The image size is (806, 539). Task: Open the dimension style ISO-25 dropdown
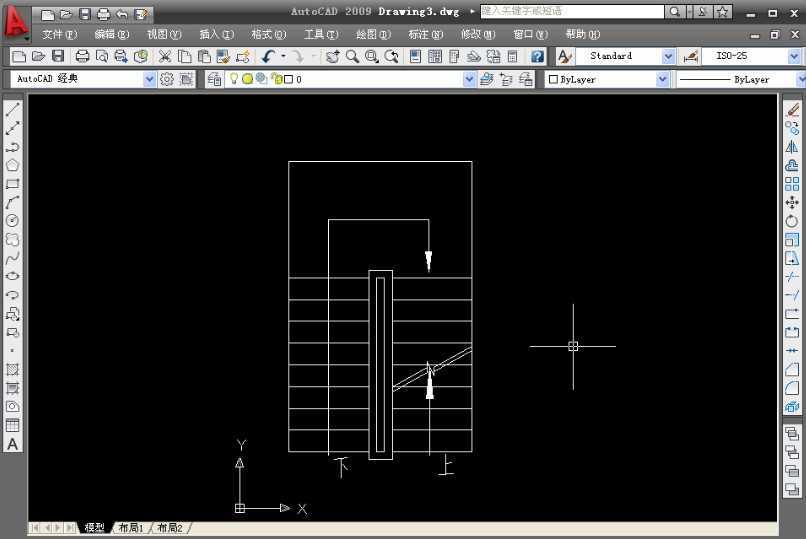click(x=794, y=56)
